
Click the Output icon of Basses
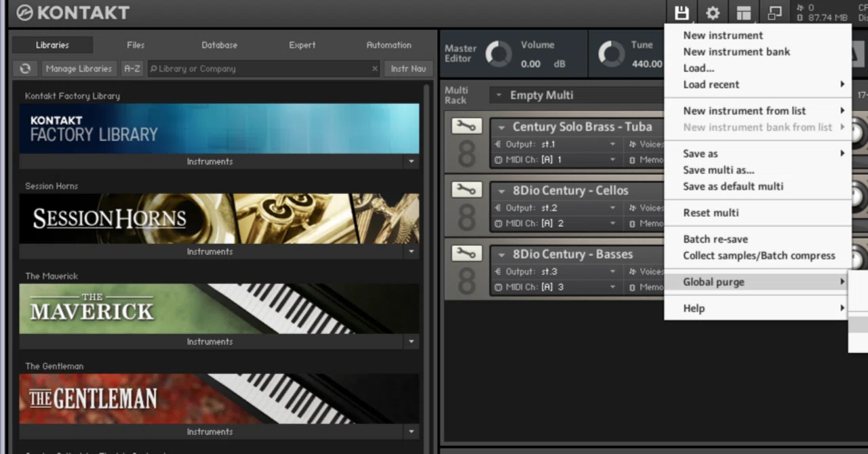point(498,272)
